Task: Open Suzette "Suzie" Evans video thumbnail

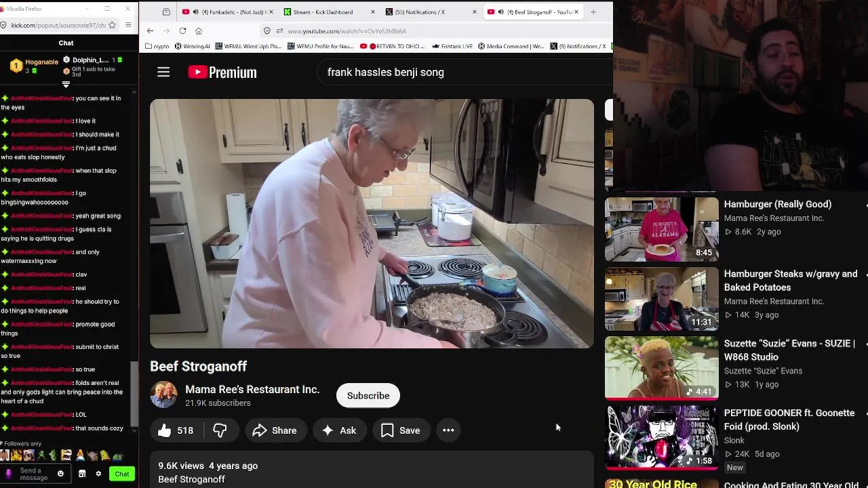Action: coord(662,368)
